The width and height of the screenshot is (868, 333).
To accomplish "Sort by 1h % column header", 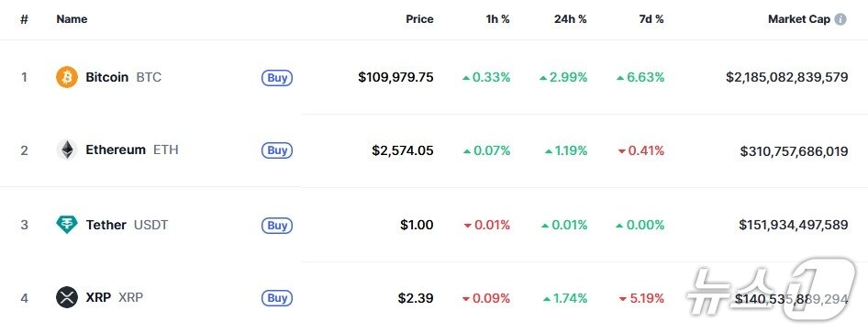I will pyautogui.click(x=497, y=19).
